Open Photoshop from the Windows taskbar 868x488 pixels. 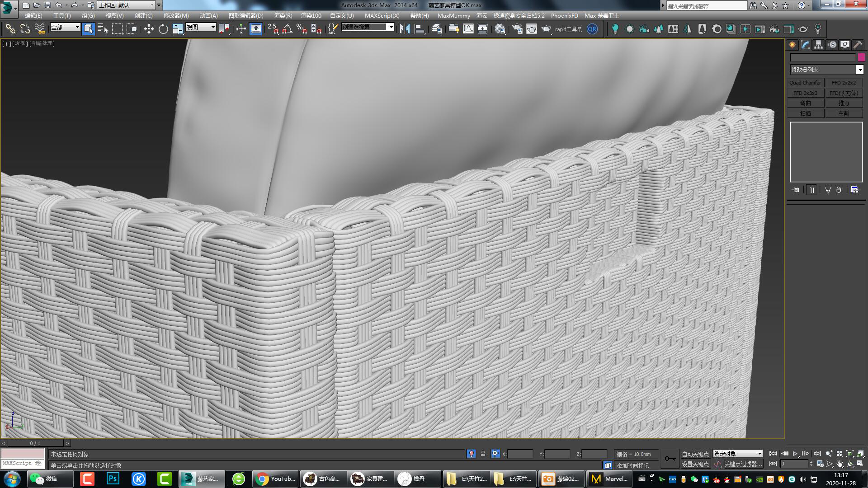point(113,479)
